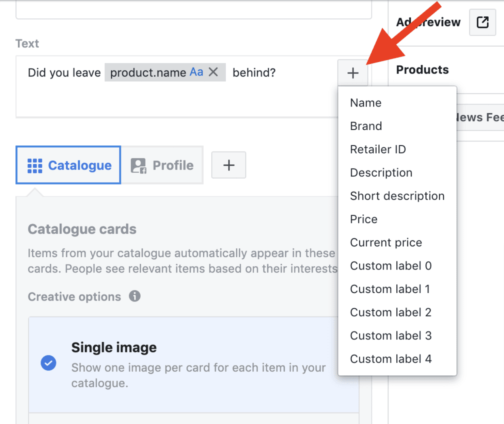Insert Description from the menu
The image size is (504, 424).
[x=381, y=173]
